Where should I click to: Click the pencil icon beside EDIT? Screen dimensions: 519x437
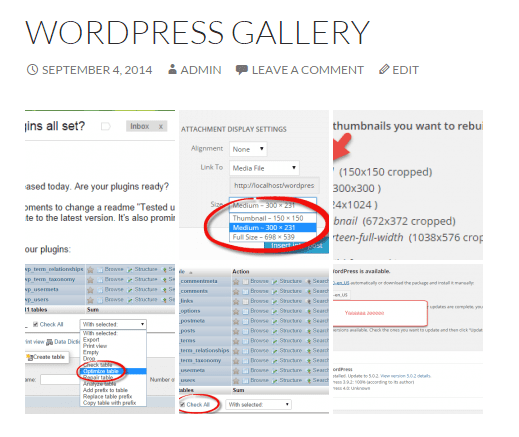click(384, 69)
